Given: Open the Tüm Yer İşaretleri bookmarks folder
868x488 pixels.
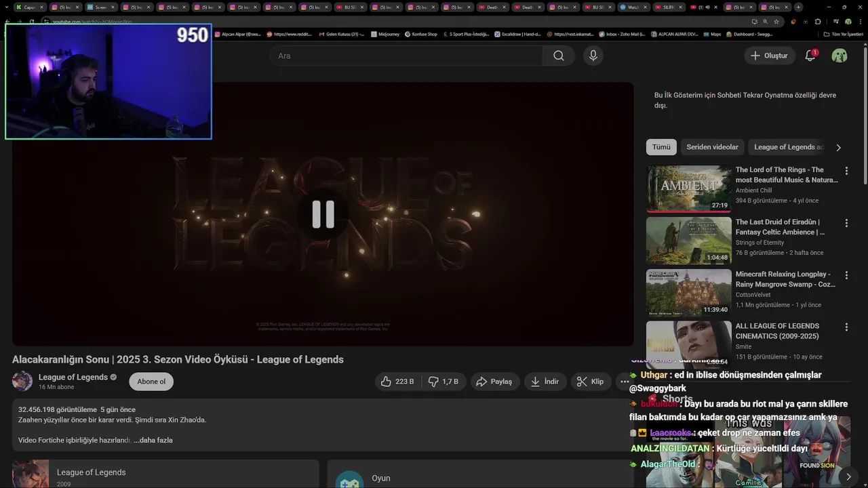Looking at the screenshot, I should coord(843,34).
